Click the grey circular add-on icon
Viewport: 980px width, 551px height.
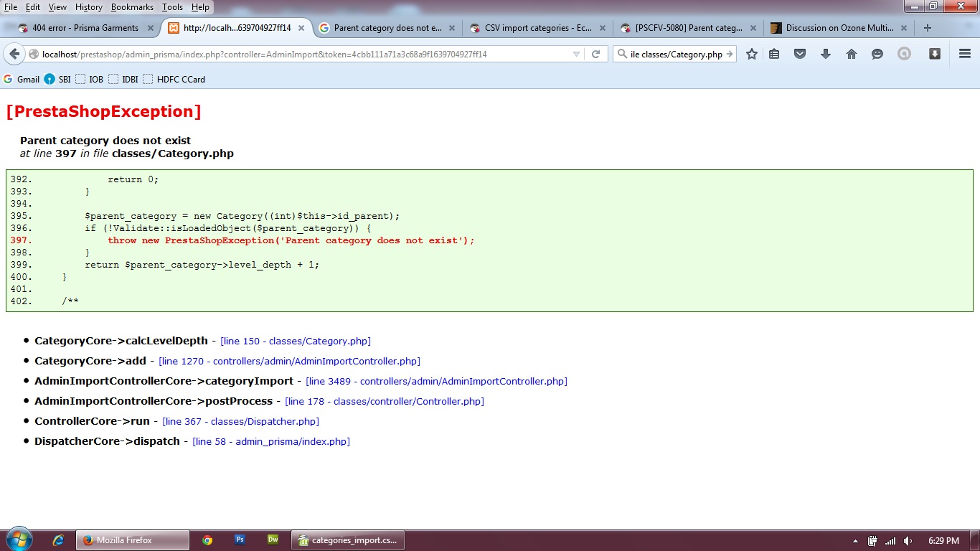[904, 54]
